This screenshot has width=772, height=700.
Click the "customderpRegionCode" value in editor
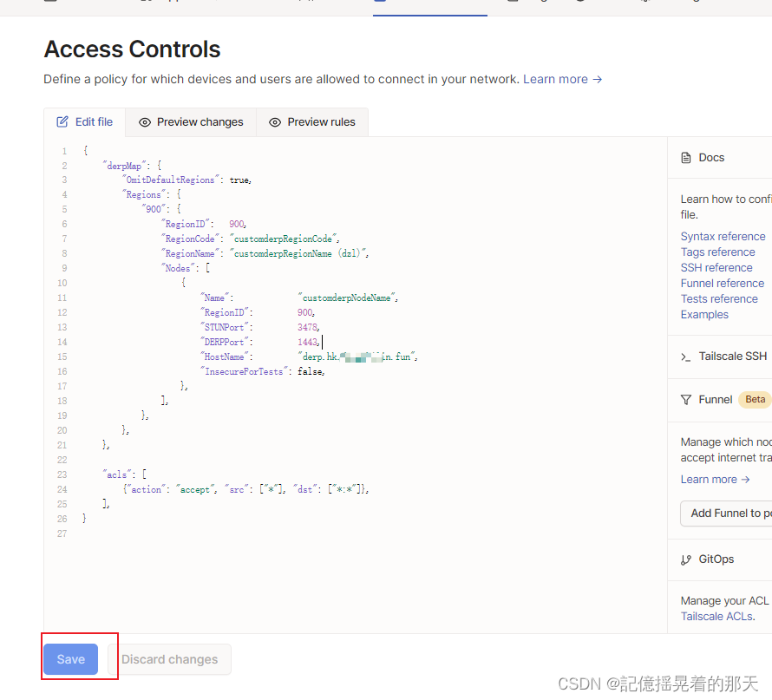(x=285, y=239)
